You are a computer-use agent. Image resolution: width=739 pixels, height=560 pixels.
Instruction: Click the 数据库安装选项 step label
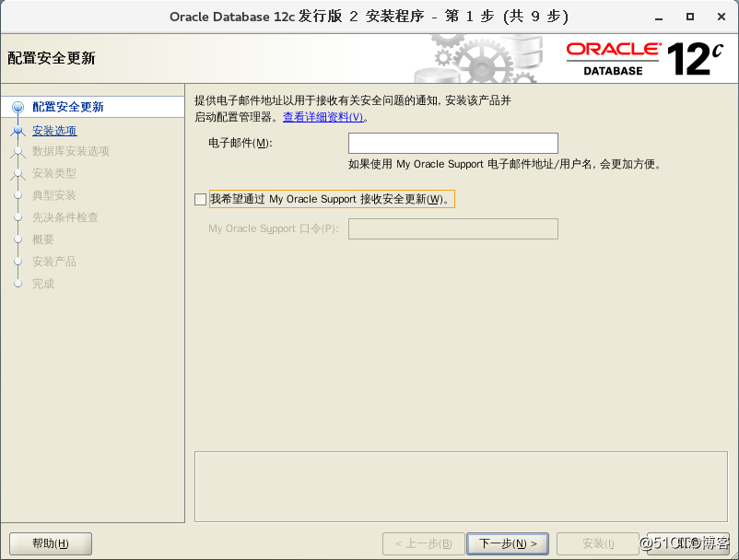[71, 151]
